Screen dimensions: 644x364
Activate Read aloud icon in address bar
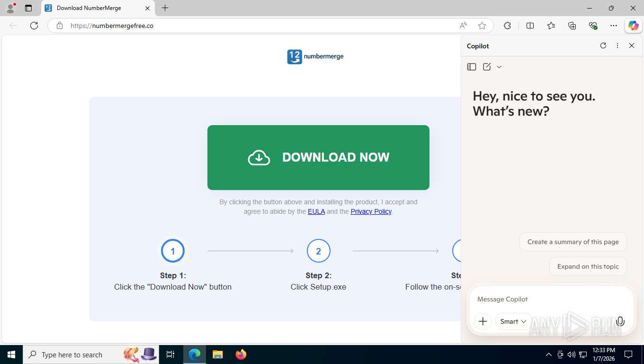point(463,26)
